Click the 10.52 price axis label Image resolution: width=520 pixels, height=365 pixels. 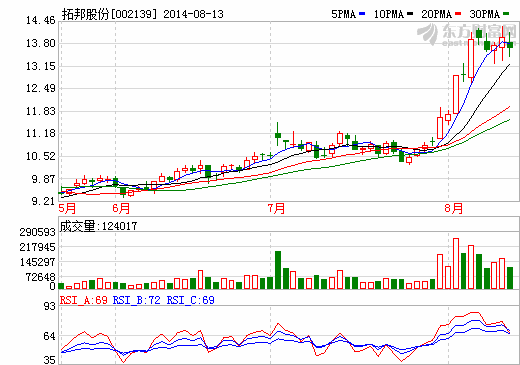coord(41,156)
